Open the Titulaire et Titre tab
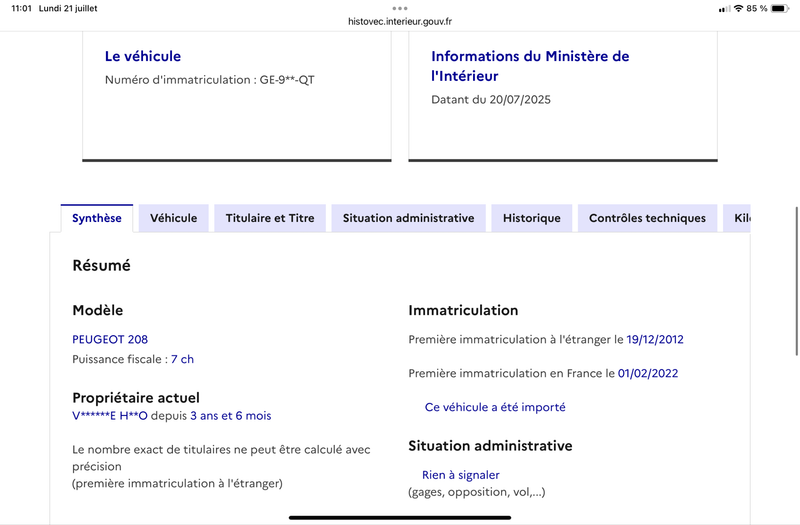Screen dimensions: 800x525 (270, 218)
